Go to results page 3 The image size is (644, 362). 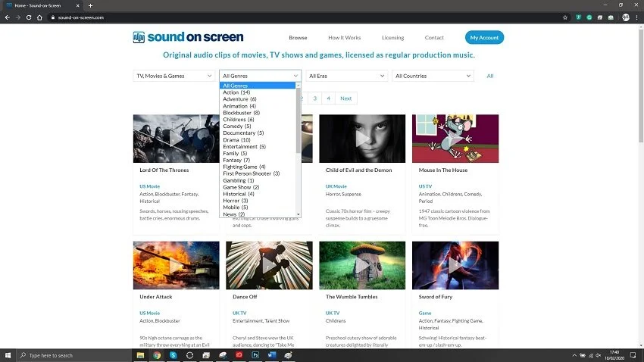coord(315,98)
